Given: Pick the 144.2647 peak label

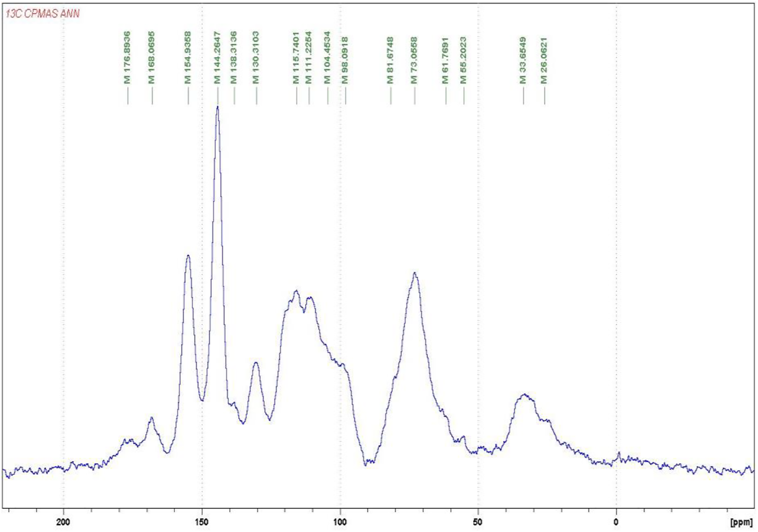Looking at the screenshot, I should tap(217, 58).
